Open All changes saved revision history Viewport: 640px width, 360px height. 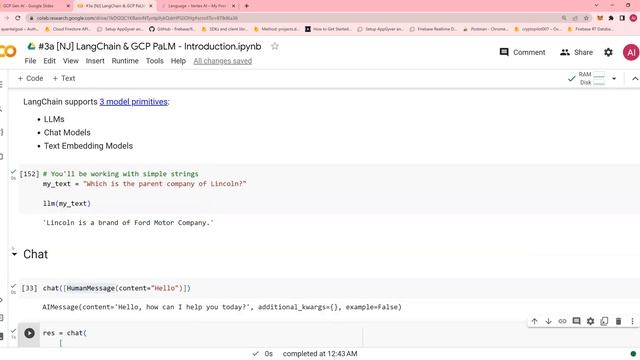click(x=222, y=61)
